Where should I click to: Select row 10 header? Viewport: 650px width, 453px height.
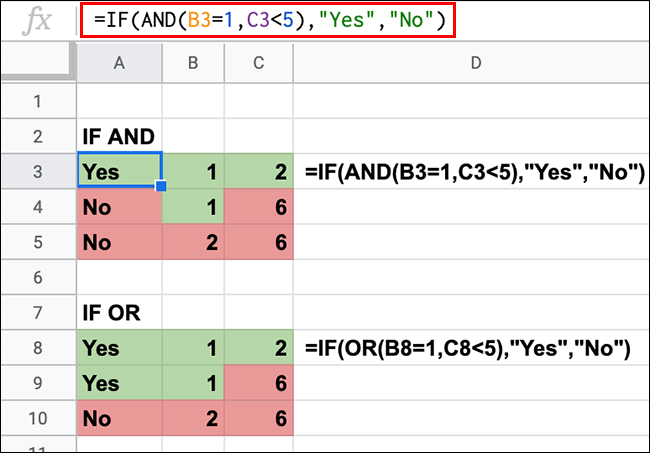tap(38, 419)
